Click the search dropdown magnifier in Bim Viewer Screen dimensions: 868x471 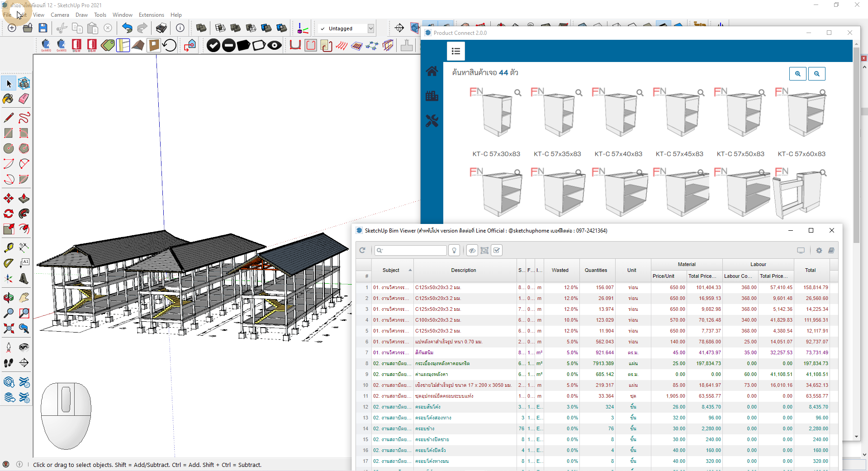tap(380, 250)
